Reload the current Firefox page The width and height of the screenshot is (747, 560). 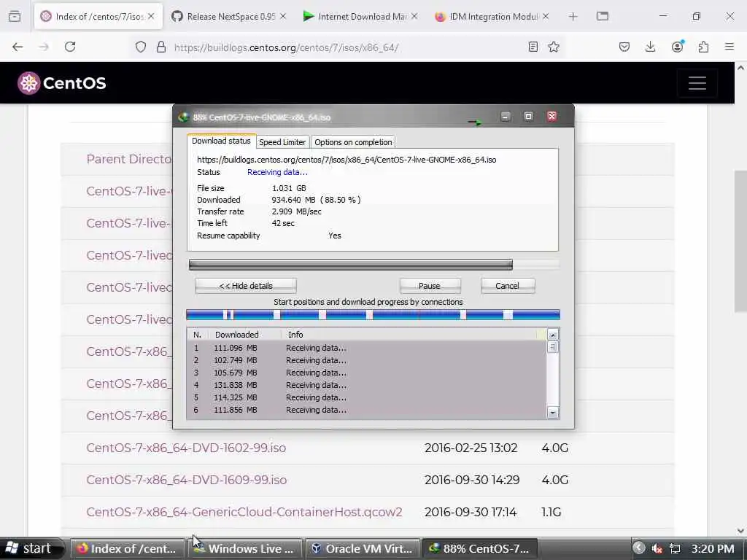tap(70, 47)
